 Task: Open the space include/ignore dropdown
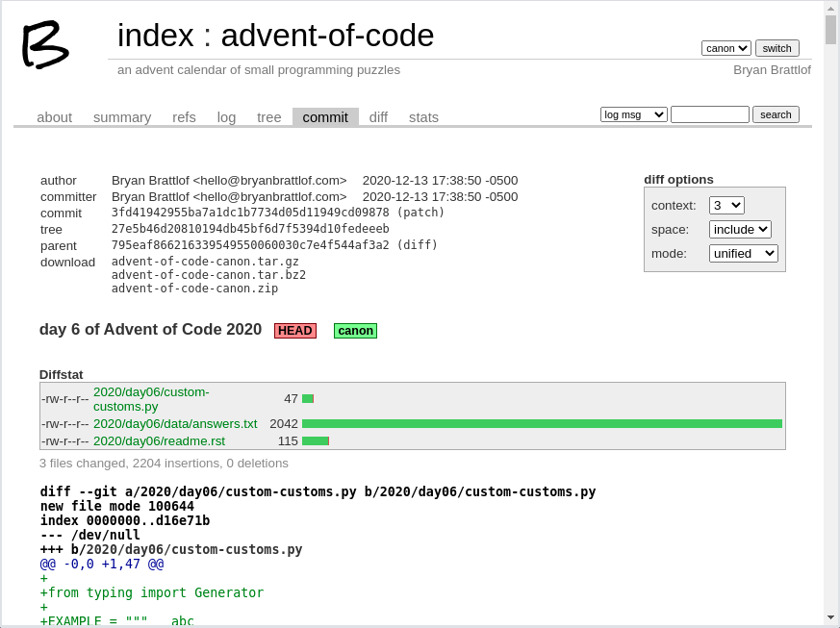click(x=739, y=229)
